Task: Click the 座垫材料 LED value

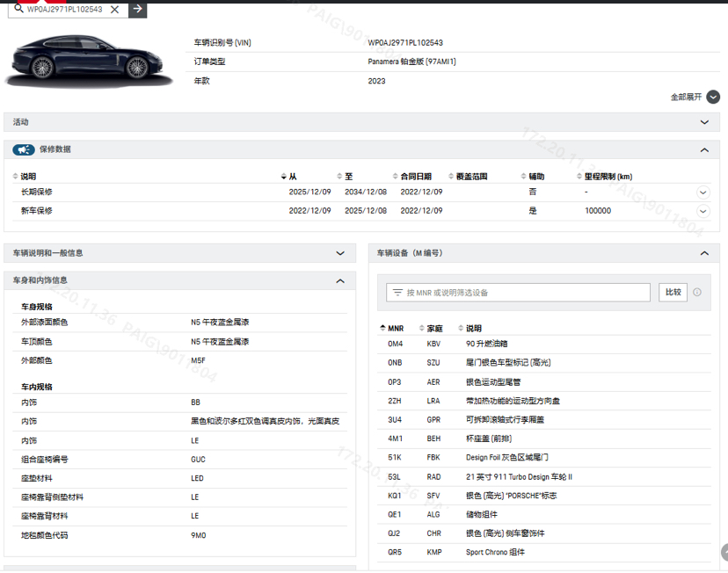Action: click(197, 478)
